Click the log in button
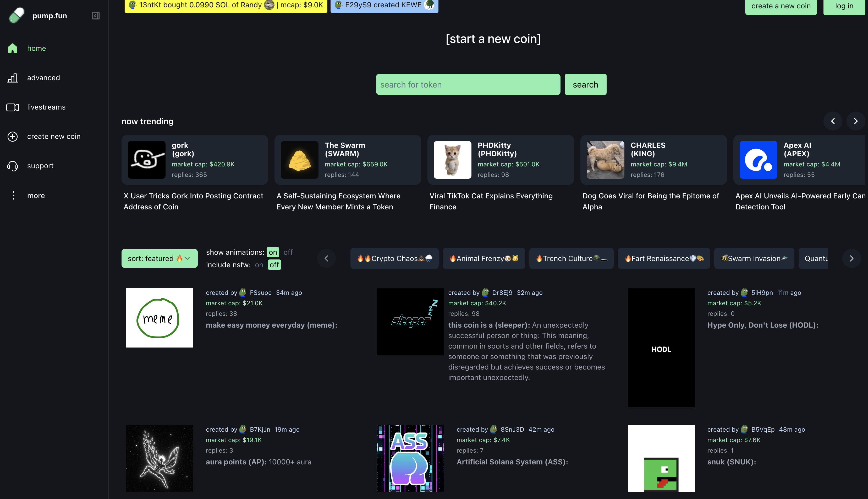Viewport: 868px width, 499px height. tap(844, 6)
